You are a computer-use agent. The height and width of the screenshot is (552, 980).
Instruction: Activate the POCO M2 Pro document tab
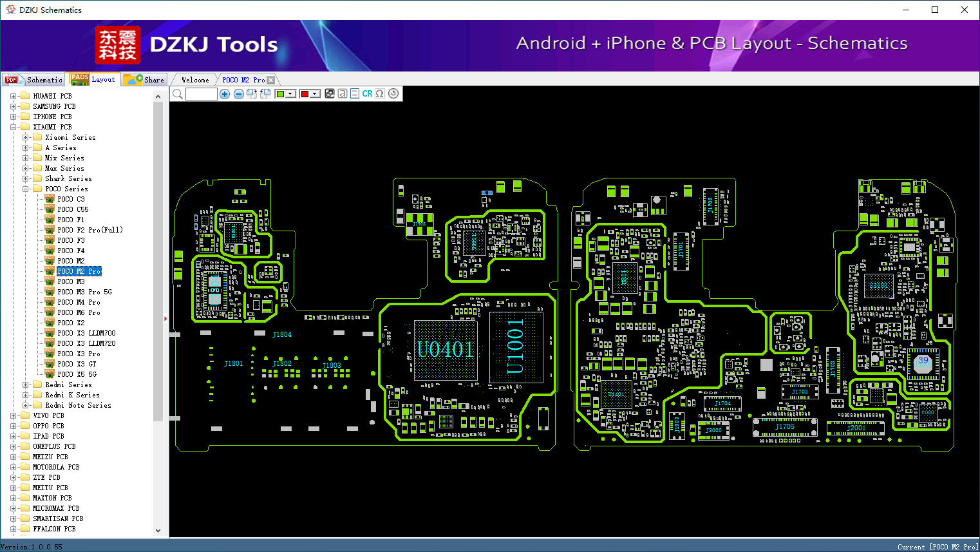243,80
